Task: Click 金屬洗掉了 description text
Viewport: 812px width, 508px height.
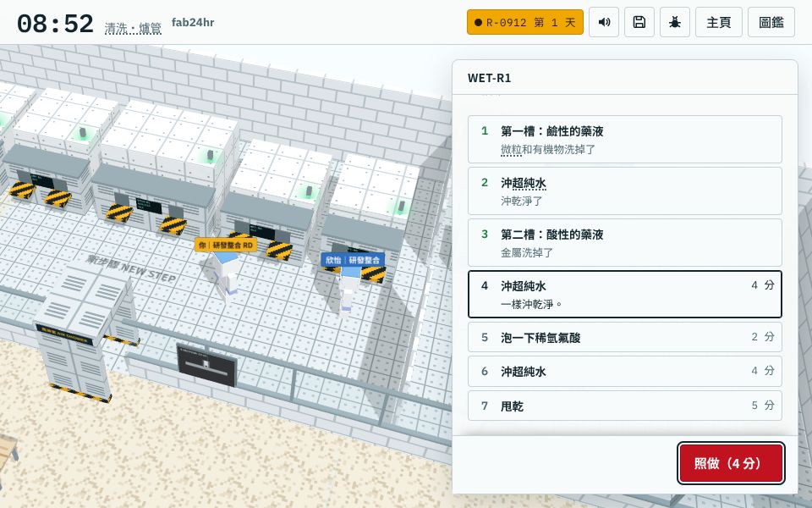Action: 527,252
